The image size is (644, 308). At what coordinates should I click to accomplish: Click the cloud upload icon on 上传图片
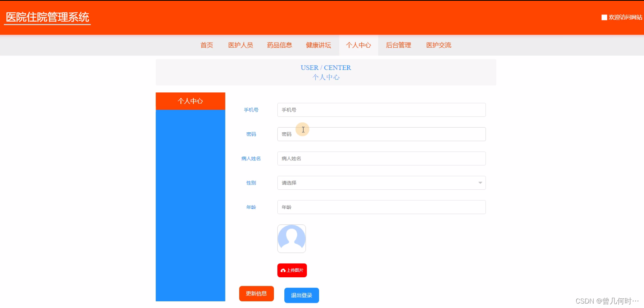pos(283,271)
